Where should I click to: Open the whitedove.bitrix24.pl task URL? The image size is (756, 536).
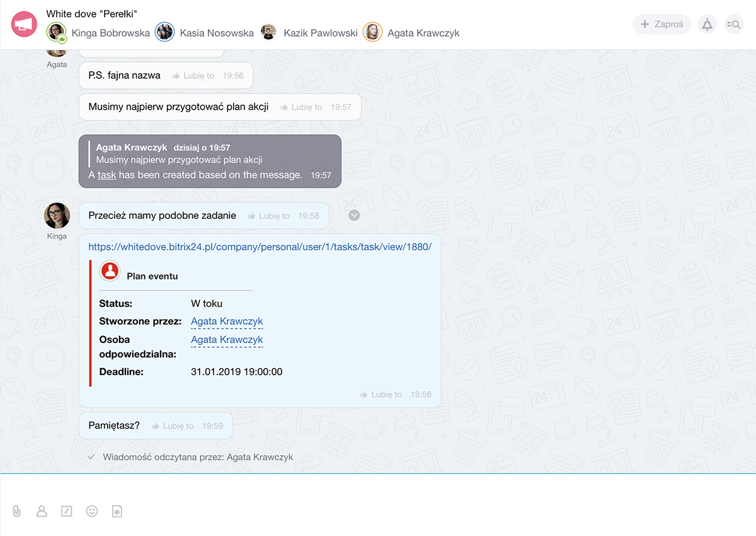click(x=260, y=247)
